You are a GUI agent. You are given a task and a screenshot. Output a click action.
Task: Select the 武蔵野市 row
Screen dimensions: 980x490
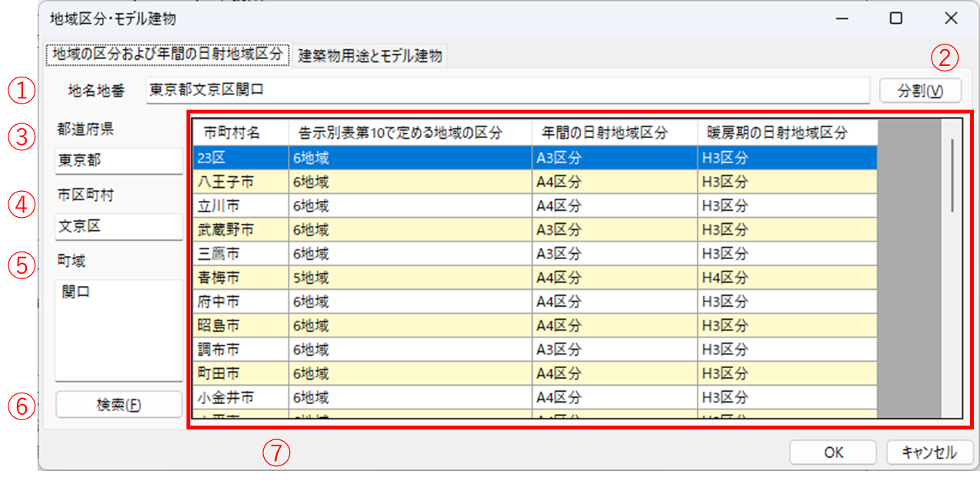[x=534, y=230]
